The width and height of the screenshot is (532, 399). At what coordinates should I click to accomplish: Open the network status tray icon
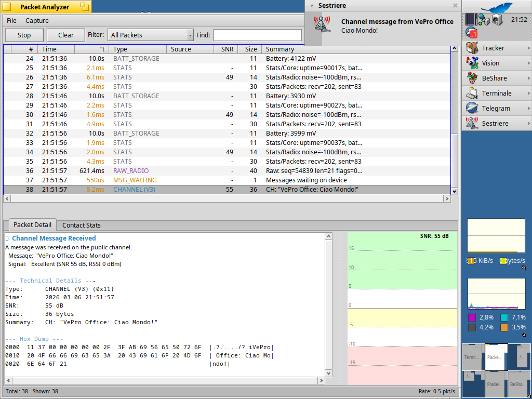(x=484, y=20)
